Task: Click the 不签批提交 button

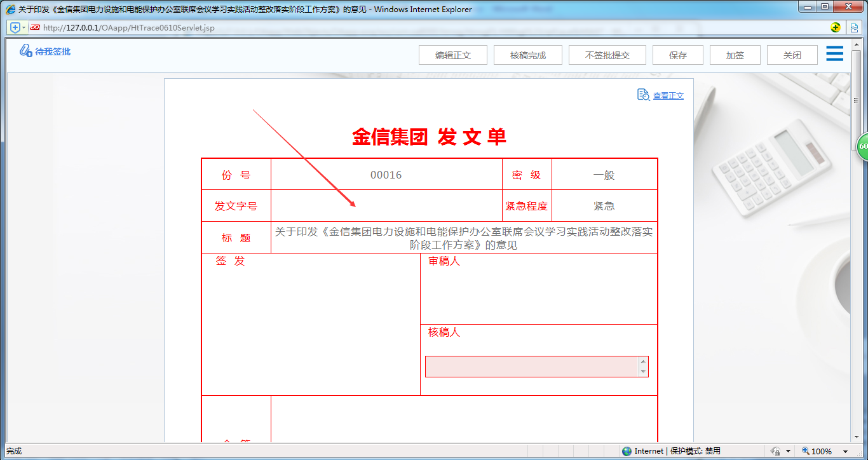Action: coord(607,55)
